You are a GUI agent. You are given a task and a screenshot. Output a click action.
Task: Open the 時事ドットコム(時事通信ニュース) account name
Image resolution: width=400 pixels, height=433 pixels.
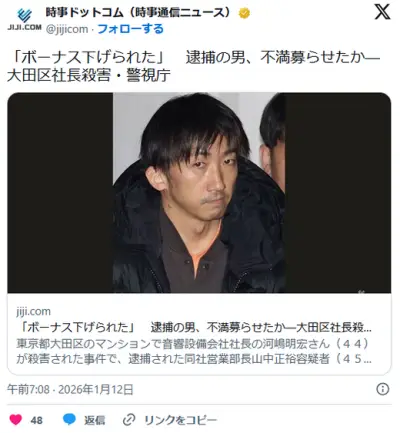(138, 13)
